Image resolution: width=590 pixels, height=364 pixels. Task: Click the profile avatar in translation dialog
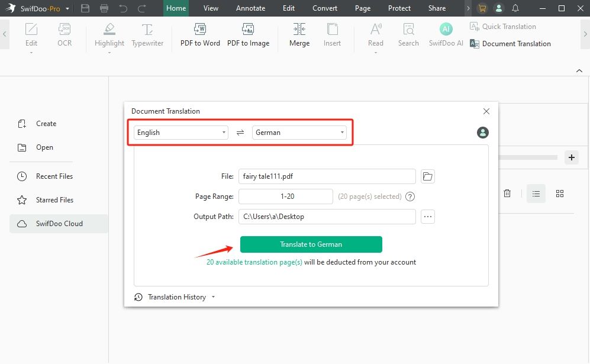click(483, 133)
